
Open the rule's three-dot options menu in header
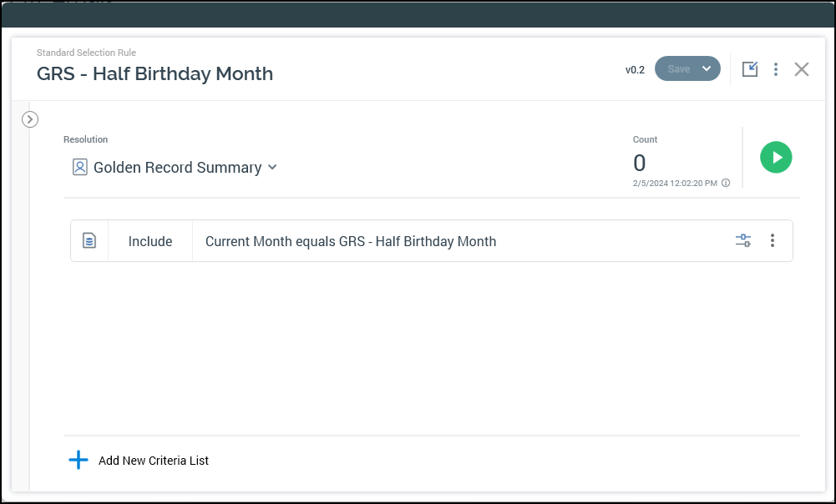click(x=776, y=69)
